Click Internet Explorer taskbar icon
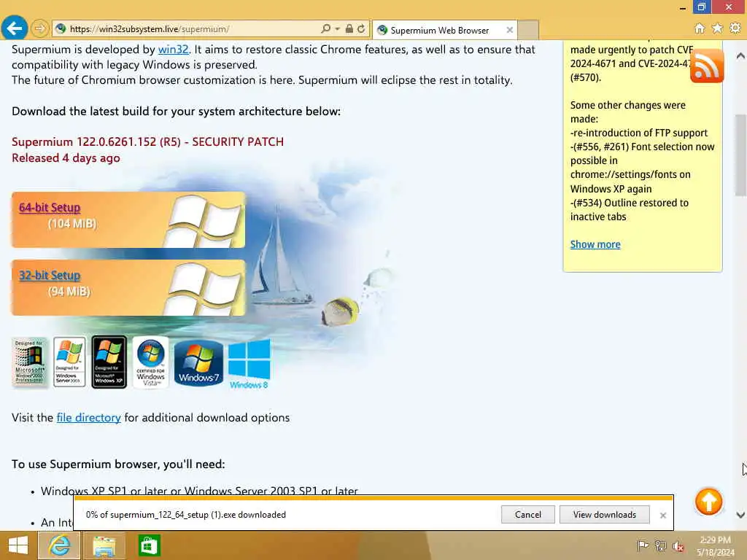Image resolution: width=747 pixels, height=560 pixels. 59,545
